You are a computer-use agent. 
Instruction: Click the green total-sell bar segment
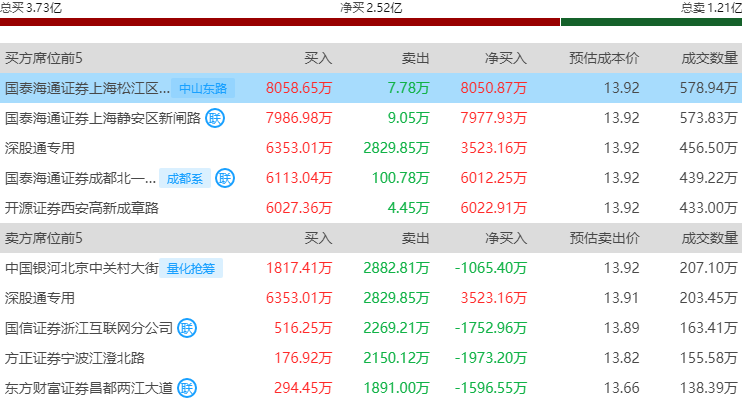pos(651,22)
